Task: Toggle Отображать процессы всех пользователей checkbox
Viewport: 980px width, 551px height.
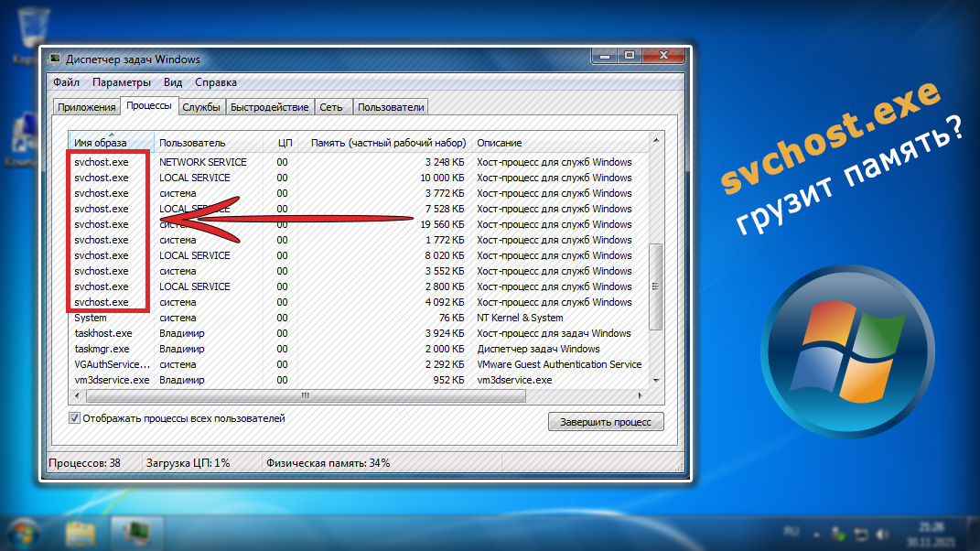Action: click(74, 417)
